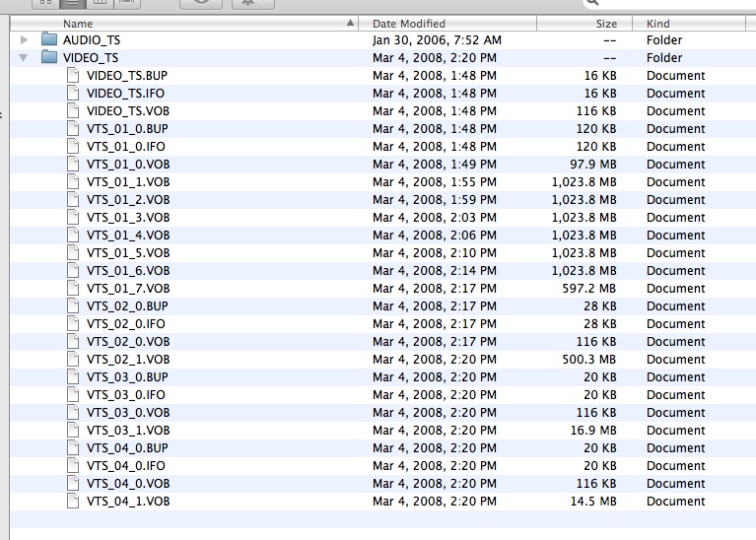Click the Mar 4, 2008, 2:03 PM date
Screen dimensions: 756x540
click(435, 218)
